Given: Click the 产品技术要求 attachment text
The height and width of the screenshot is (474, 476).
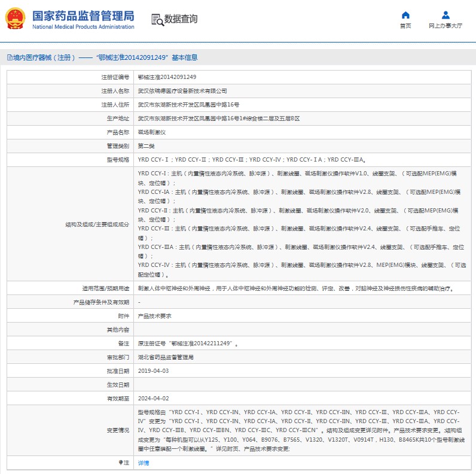Looking at the screenshot, I should 154,316.
